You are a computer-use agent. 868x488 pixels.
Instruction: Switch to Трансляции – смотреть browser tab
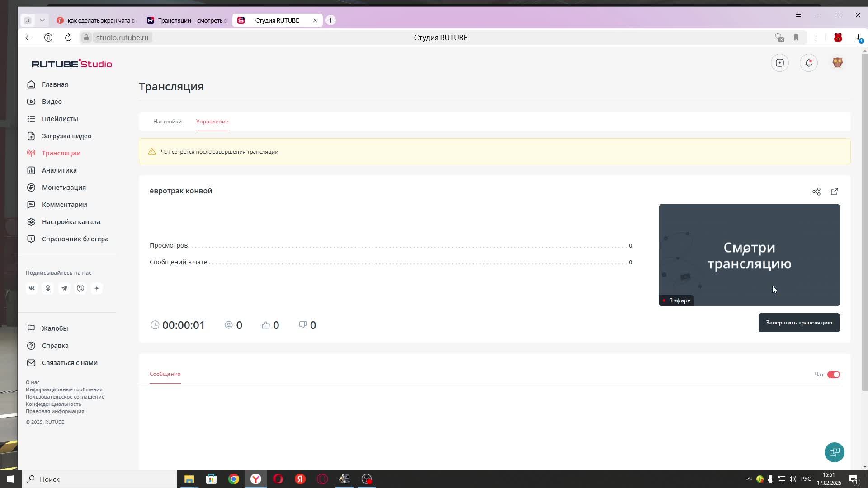pos(187,20)
